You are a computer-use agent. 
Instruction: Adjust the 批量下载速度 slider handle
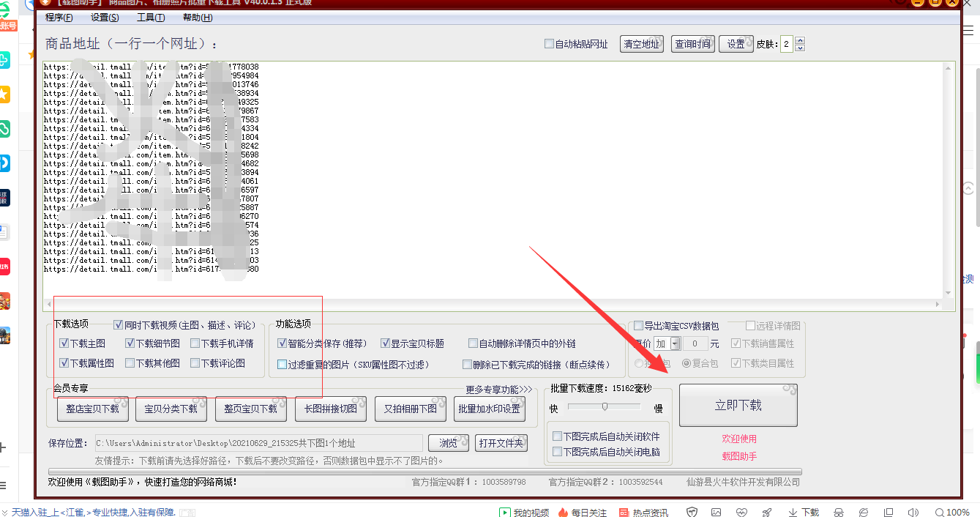pyautogui.click(x=605, y=406)
